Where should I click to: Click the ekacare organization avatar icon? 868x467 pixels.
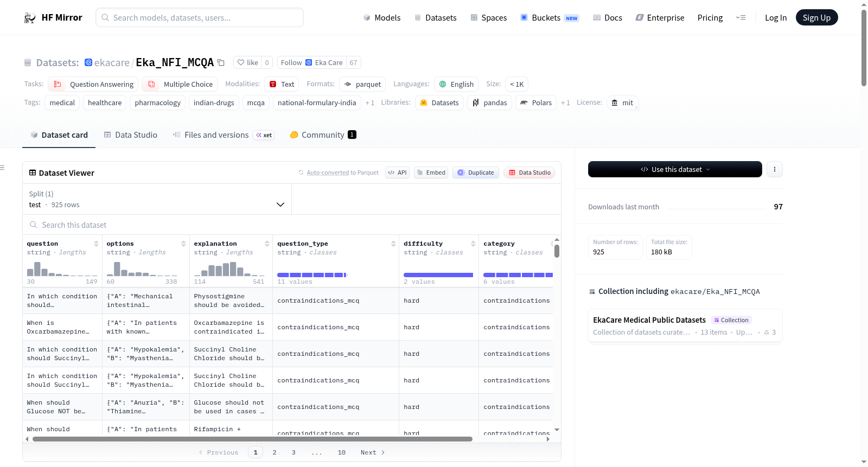[88, 62]
